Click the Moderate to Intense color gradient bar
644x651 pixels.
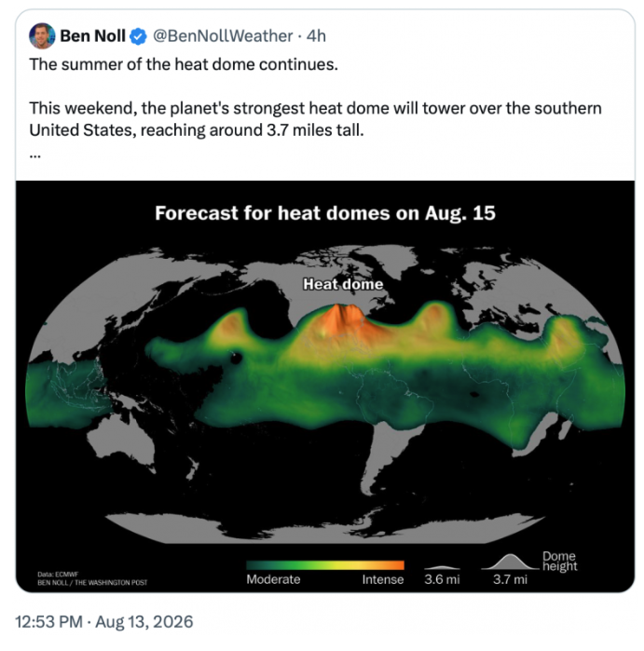click(325, 565)
